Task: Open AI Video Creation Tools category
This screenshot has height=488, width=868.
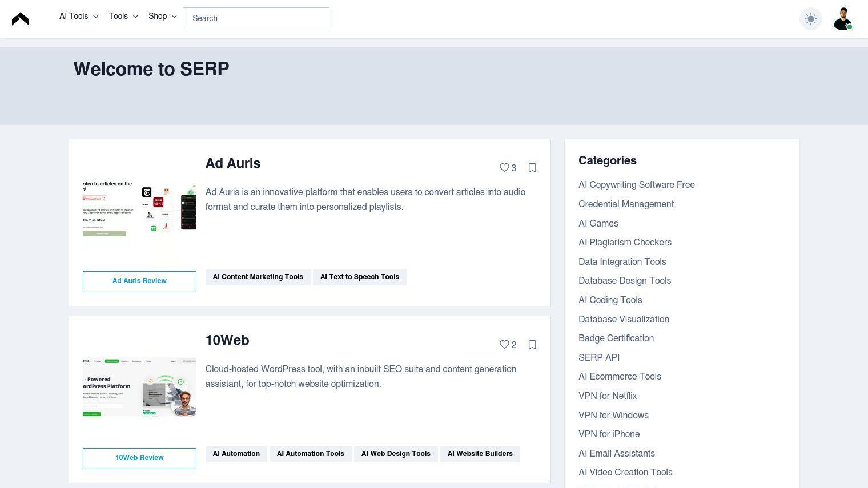Action: pos(625,473)
